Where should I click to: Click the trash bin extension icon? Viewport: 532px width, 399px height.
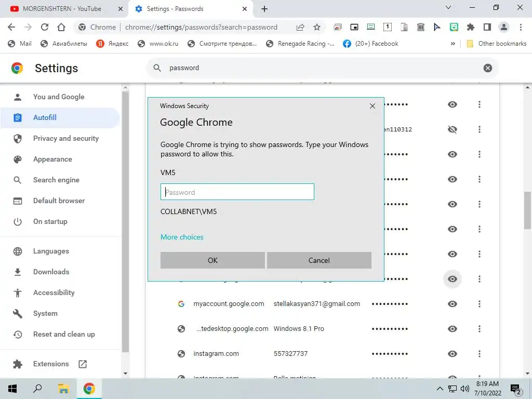[x=421, y=27]
